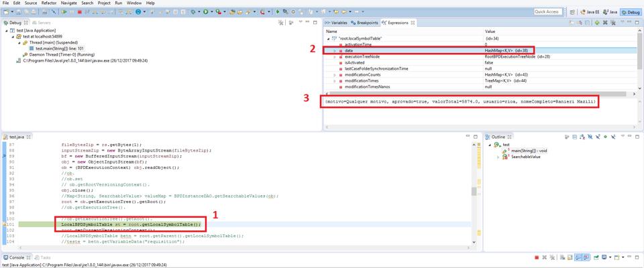The width and height of the screenshot is (644, 268).
Task: Open the Refactor menu
Action: pyautogui.click(x=49, y=3)
